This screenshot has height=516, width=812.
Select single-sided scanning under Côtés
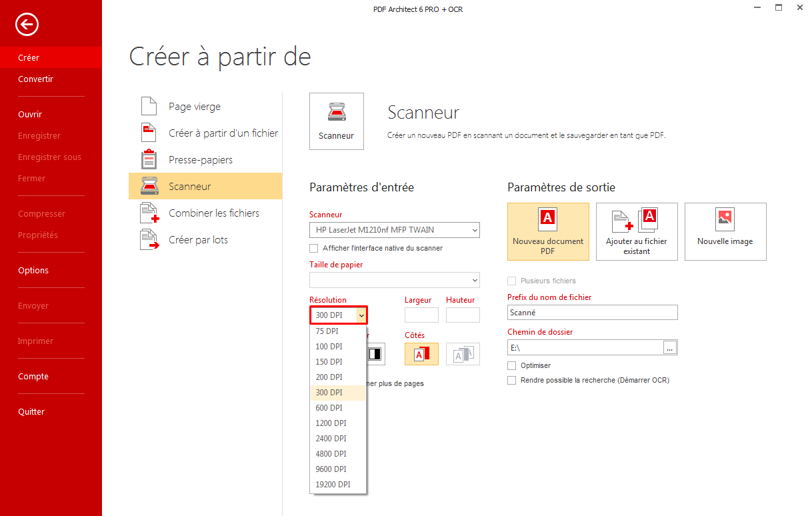pos(421,354)
